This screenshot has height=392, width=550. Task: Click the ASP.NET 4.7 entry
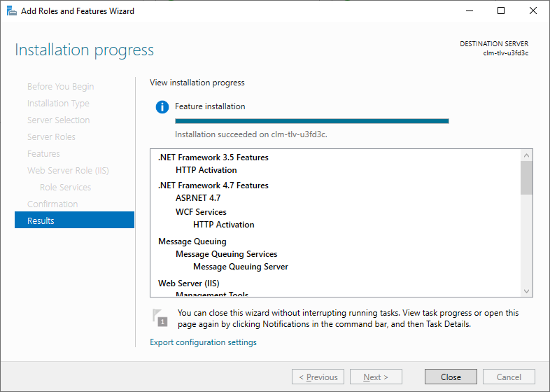[198, 198]
